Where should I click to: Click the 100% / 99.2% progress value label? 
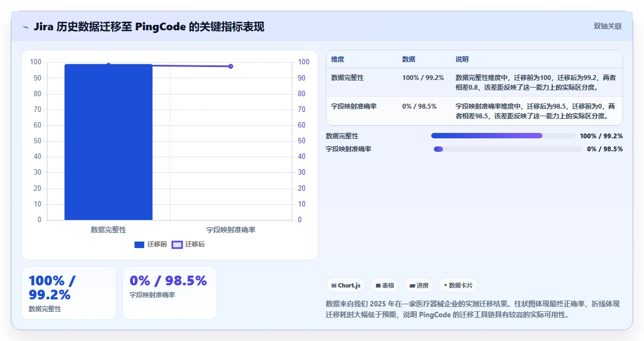tap(601, 136)
